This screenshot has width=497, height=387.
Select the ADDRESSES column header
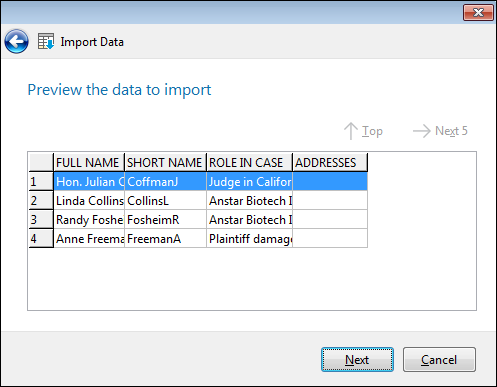330,163
